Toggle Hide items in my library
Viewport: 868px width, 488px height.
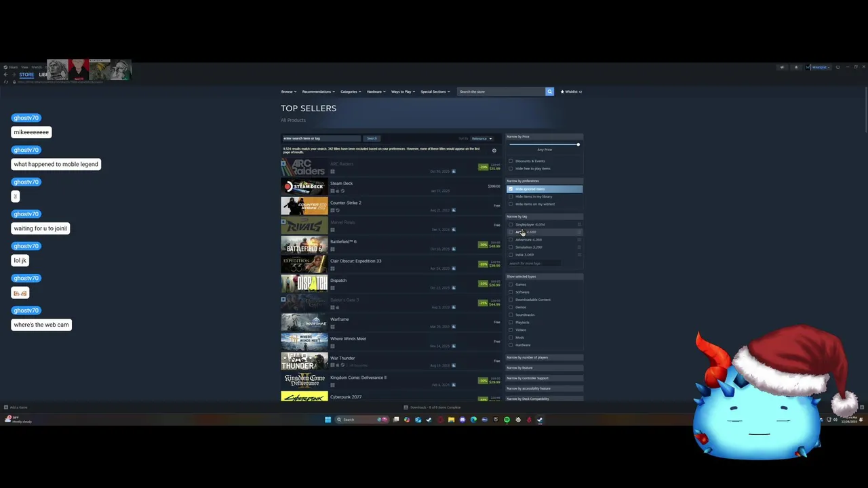[511, 197]
